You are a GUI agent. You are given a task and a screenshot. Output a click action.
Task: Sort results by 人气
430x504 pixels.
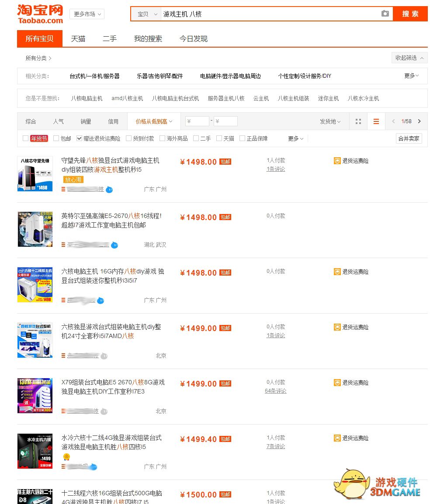point(58,121)
